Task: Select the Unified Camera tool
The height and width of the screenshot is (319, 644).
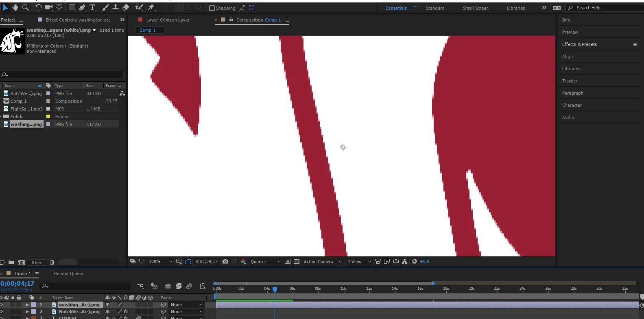Action: click(x=49, y=7)
